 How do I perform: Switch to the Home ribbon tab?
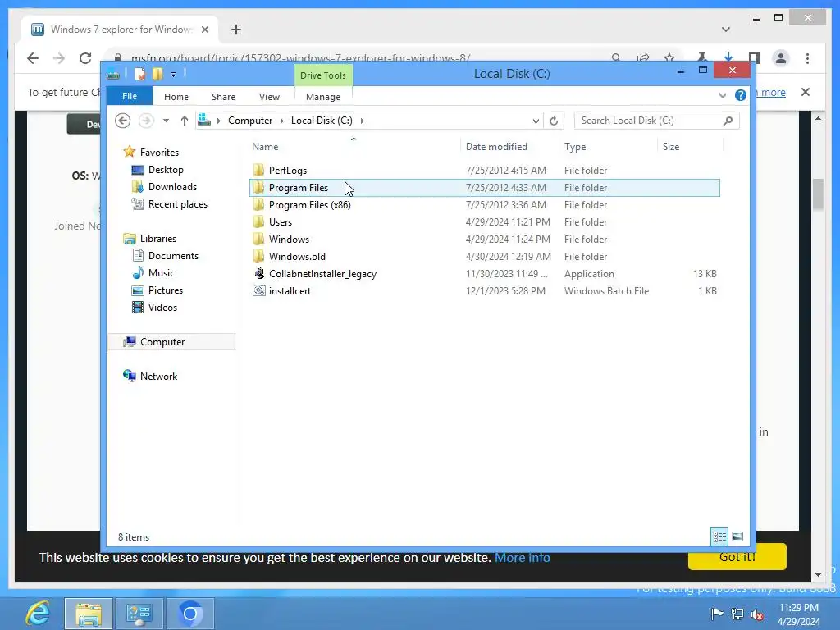coord(176,97)
